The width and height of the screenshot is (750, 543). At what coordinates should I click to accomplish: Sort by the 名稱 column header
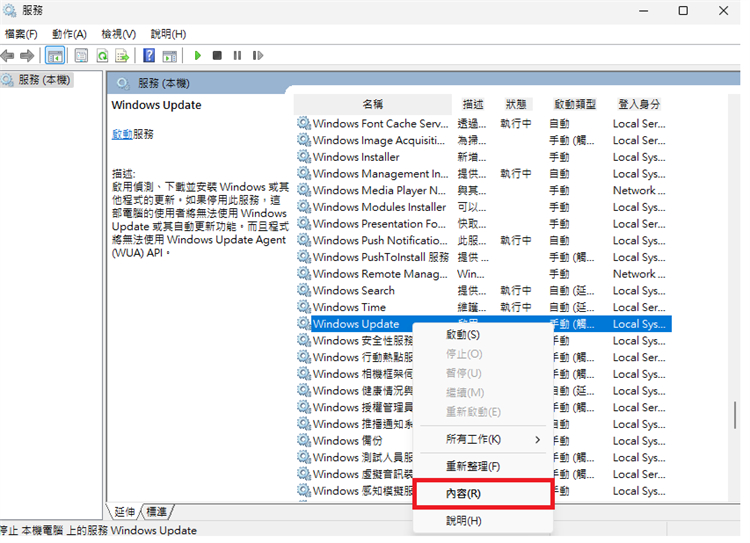373,105
